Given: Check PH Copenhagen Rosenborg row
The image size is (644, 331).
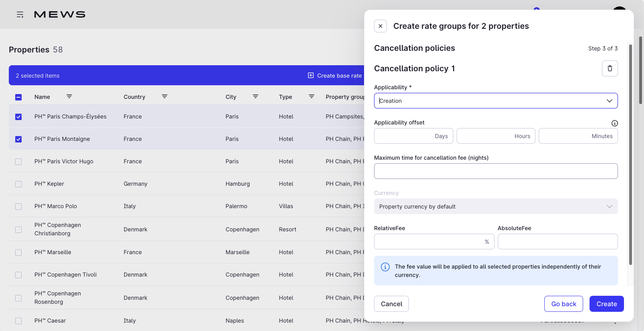Looking at the screenshot, I should [18, 298].
